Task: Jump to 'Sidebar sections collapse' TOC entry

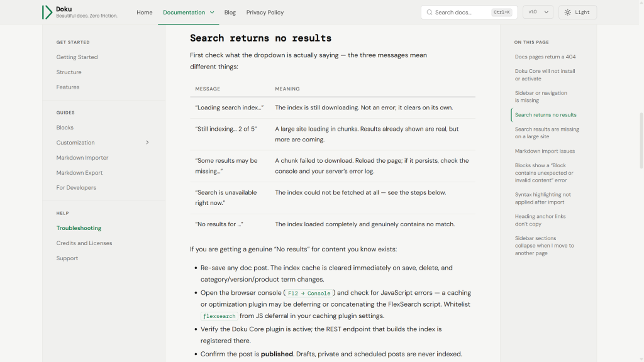Action: 544,246
